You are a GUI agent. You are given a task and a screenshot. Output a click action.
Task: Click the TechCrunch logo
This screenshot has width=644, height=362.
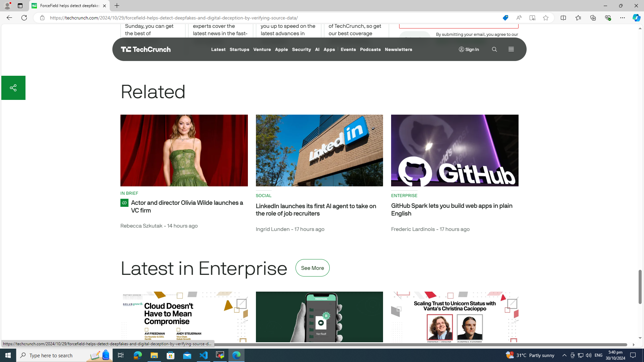(146, 49)
